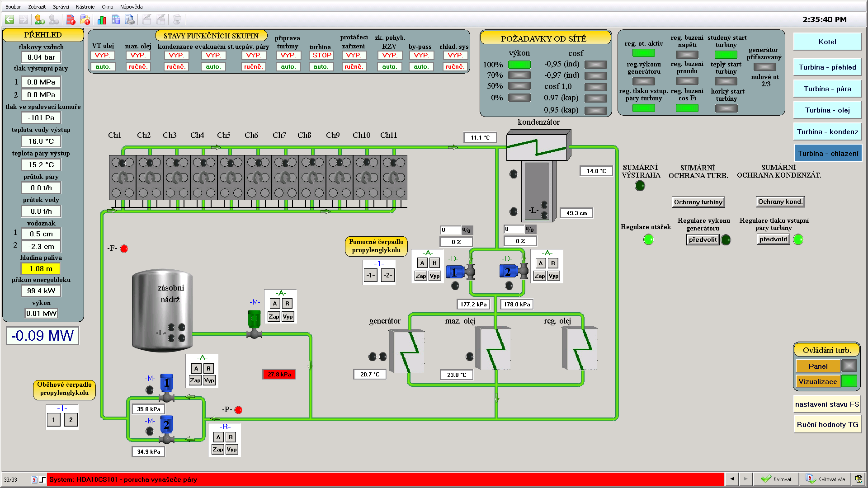Open the bar chart trends icon
The height and width of the screenshot is (488, 868).
tap(102, 19)
